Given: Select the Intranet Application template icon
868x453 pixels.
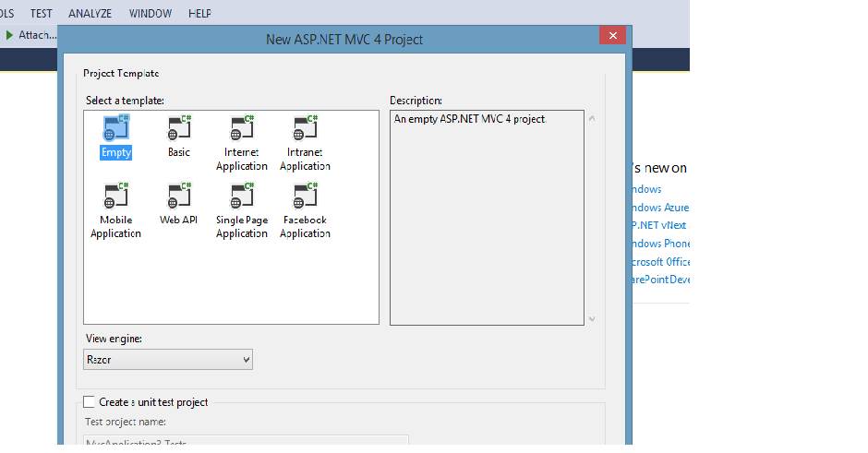Looking at the screenshot, I should [x=305, y=127].
